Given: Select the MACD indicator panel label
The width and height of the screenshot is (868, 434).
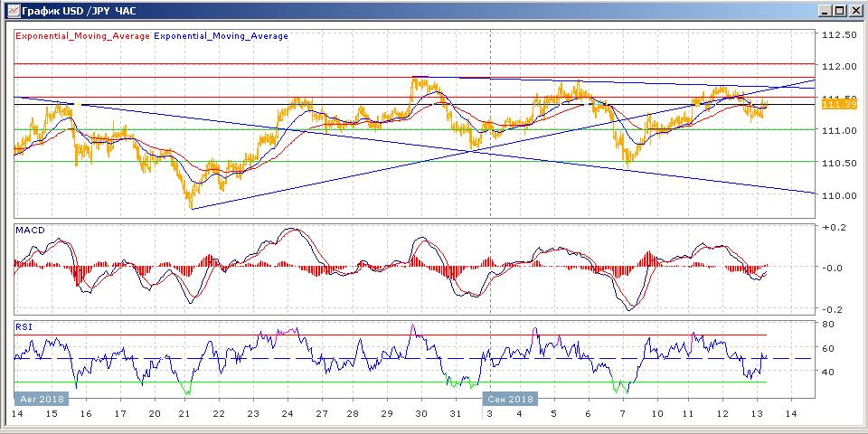Looking at the screenshot, I should [x=29, y=231].
